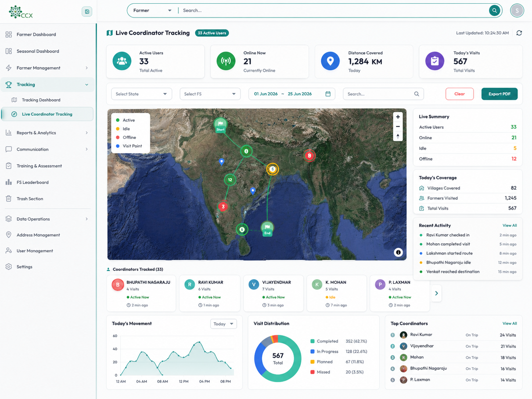The width and height of the screenshot is (532, 399).
Task: Click the Export PDF button
Action: coord(499,94)
